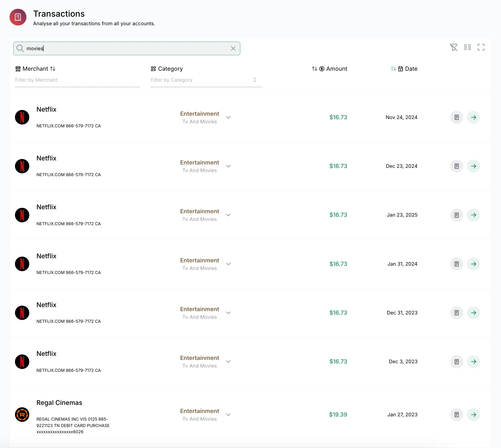Open receipt details for Jan 23, 2025

click(x=457, y=215)
